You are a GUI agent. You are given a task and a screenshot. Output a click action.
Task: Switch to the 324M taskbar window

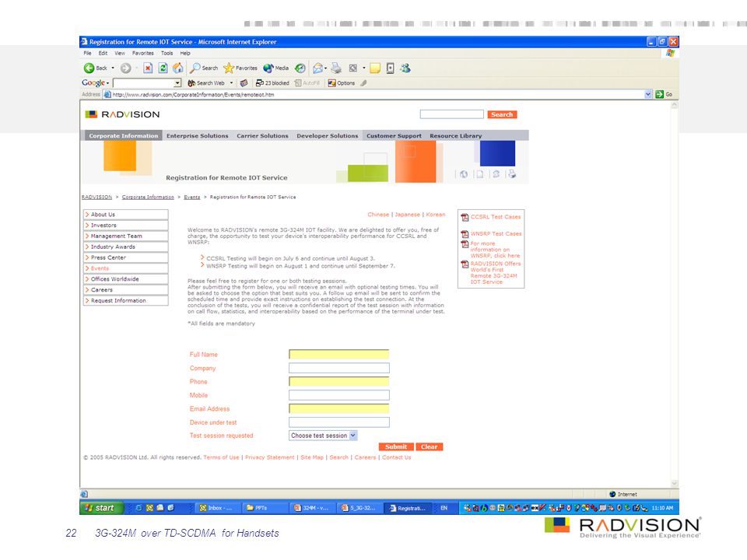(x=313, y=508)
